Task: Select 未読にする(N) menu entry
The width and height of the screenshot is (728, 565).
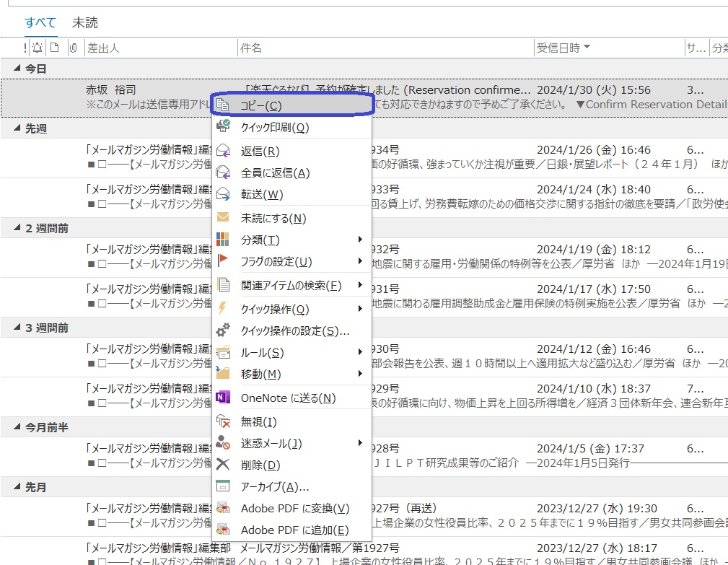Action: 292,218
